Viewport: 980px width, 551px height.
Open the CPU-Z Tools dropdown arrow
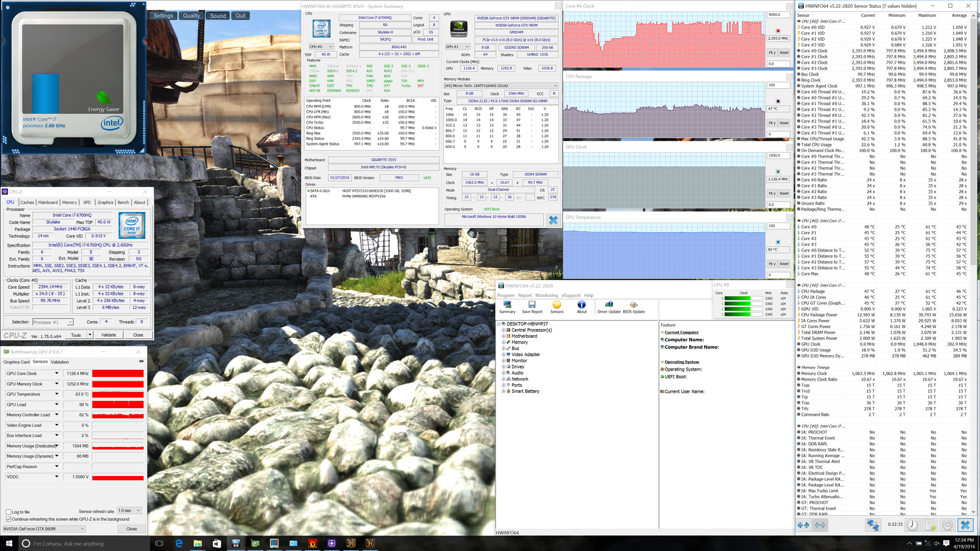[90, 335]
